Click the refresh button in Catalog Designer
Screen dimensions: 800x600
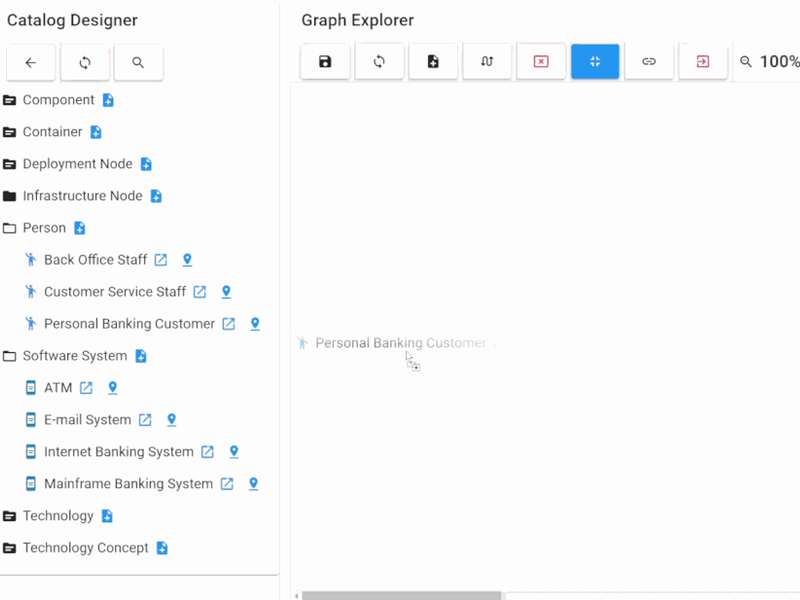tap(85, 62)
